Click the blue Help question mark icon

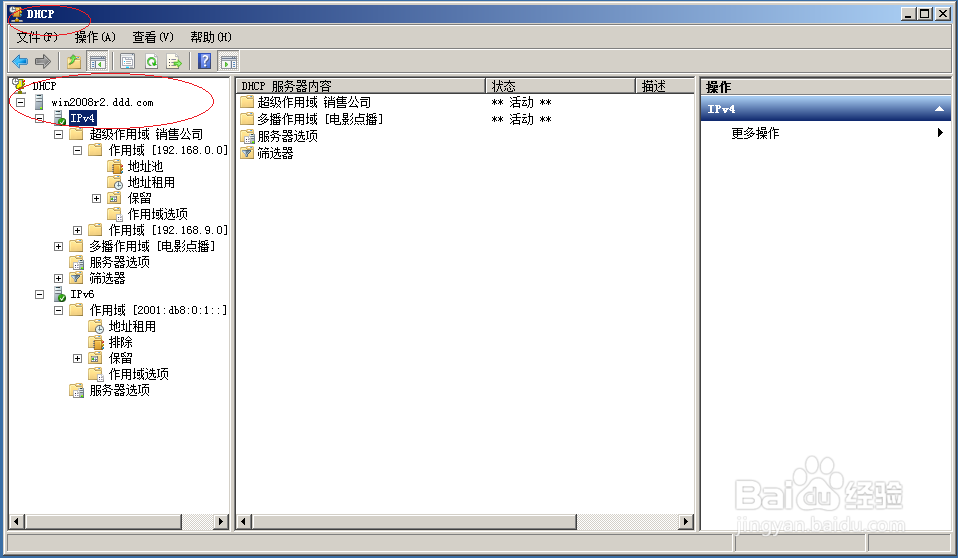[x=205, y=61]
